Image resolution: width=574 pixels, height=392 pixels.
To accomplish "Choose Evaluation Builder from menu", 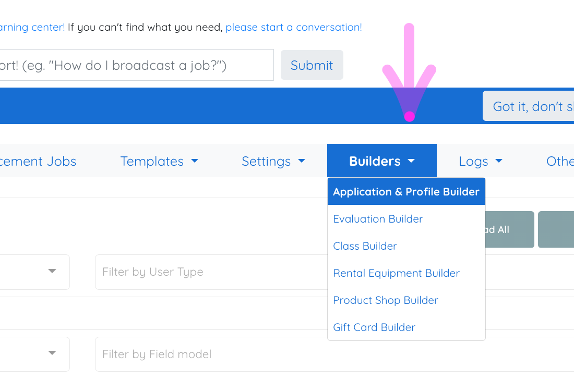I will (x=378, y=219).
